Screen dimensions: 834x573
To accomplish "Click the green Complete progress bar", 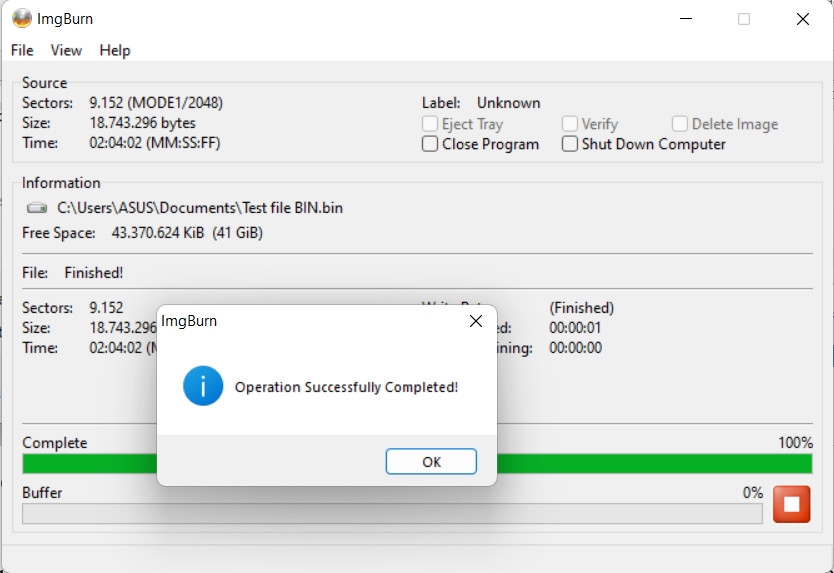I will (x=417, y=463).
